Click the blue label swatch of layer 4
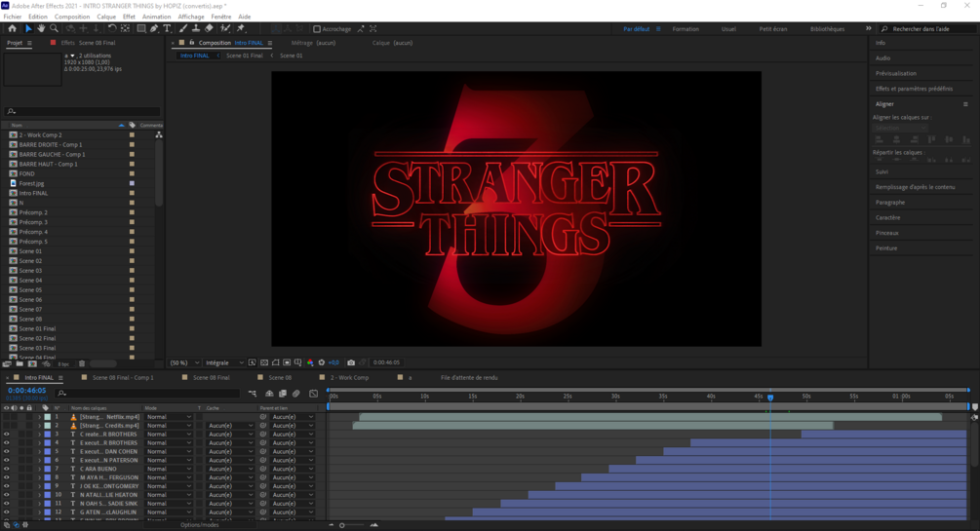980x531 pixels. pyautogui.click(x=48, y=443)
